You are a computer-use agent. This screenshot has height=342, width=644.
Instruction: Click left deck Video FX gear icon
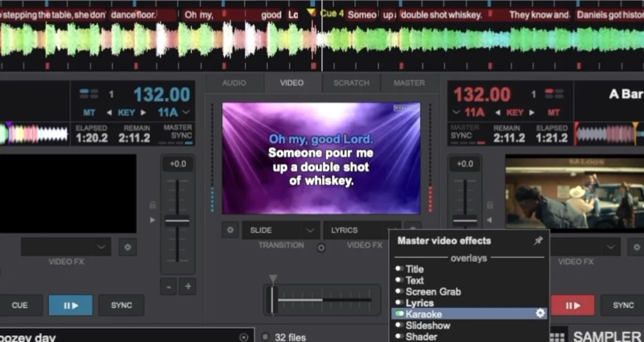[128, 247]
